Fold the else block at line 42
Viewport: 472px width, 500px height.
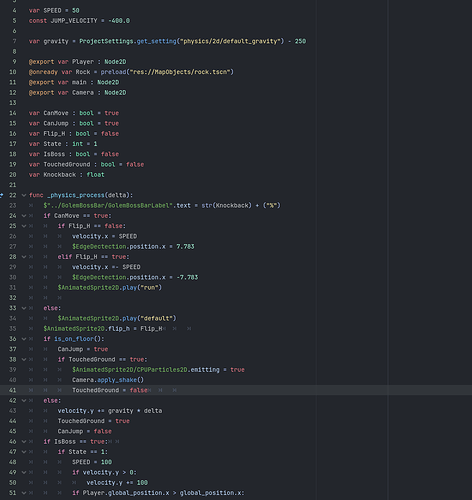pyautogui.click(x=24, y=401)
